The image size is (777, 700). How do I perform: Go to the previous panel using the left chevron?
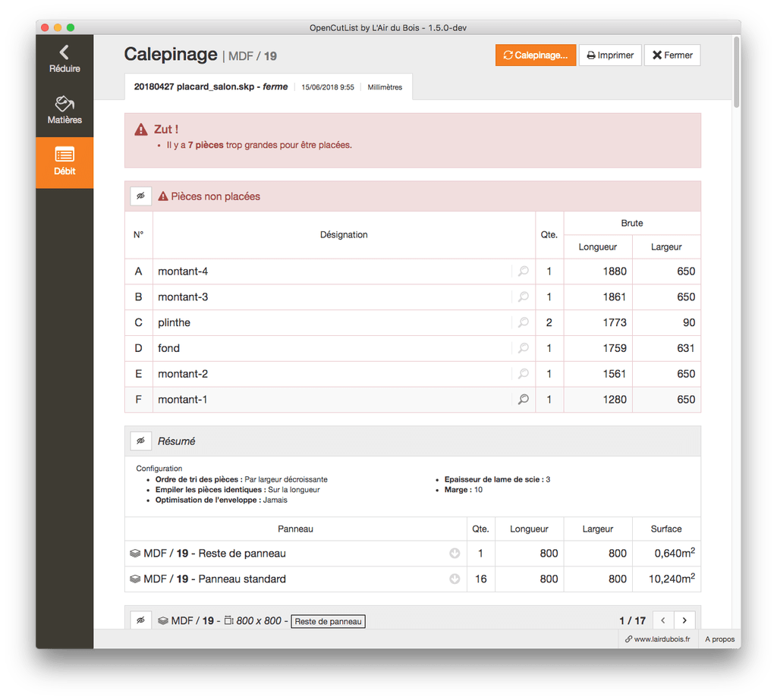663,620
